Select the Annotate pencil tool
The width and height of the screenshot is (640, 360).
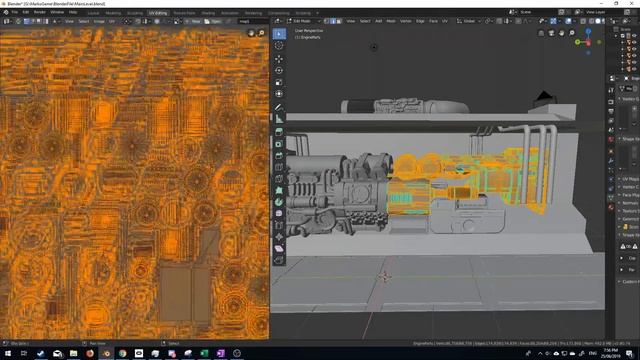(279, 107)
